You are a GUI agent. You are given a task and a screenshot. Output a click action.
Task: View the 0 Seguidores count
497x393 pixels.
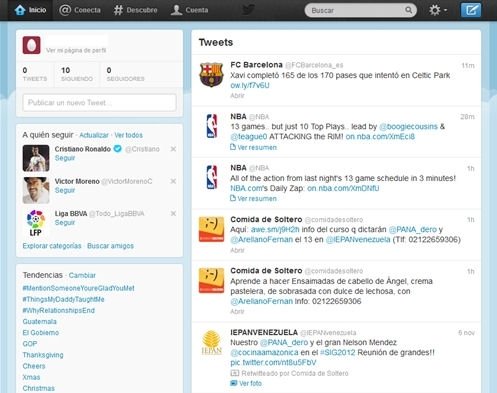coord(125,74)
